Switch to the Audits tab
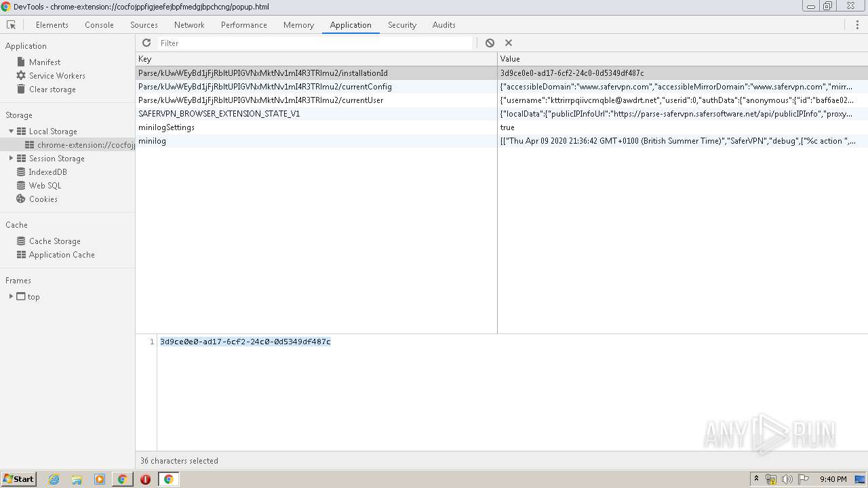The width and height of the screenshot is (868, 488). pos(444,25)
